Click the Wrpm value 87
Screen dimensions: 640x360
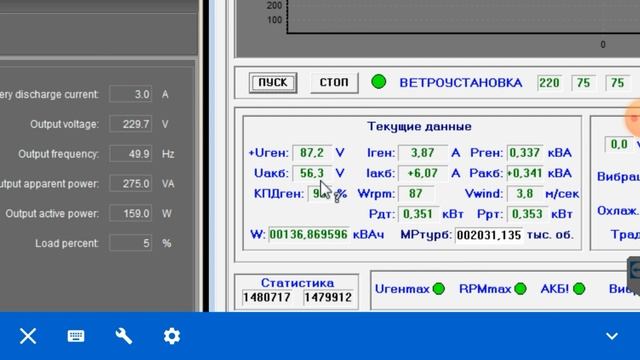pyautogui.click(x=416, y=193)
